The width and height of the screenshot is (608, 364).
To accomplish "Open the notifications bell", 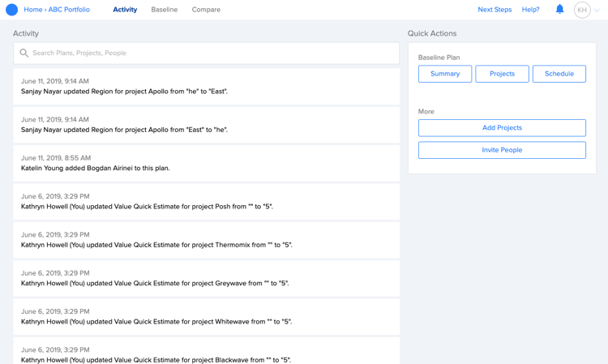I will pos(559,9).
